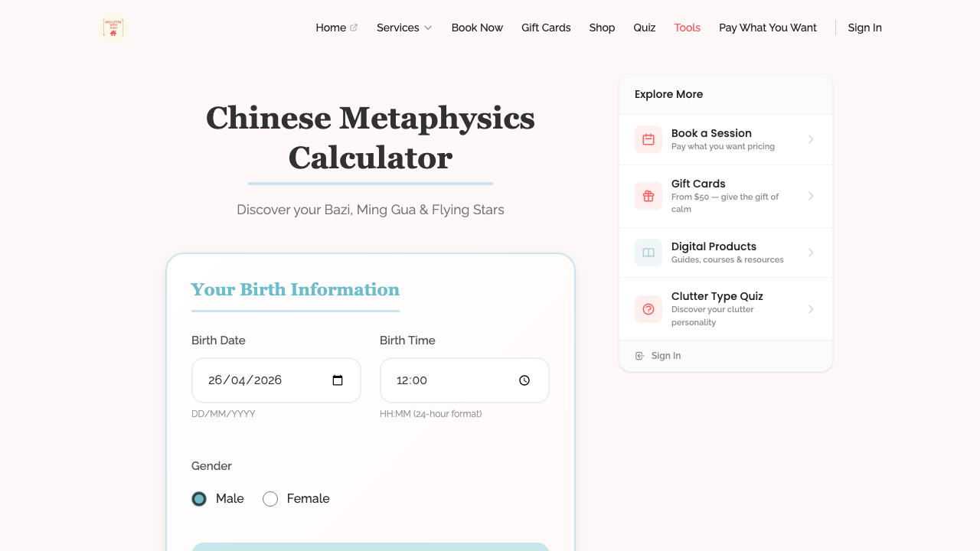The height and width of the screenshot is (551, 980).
Task: Click the question mark icon for Clutter Type Quiz
Action: point(648,308)
